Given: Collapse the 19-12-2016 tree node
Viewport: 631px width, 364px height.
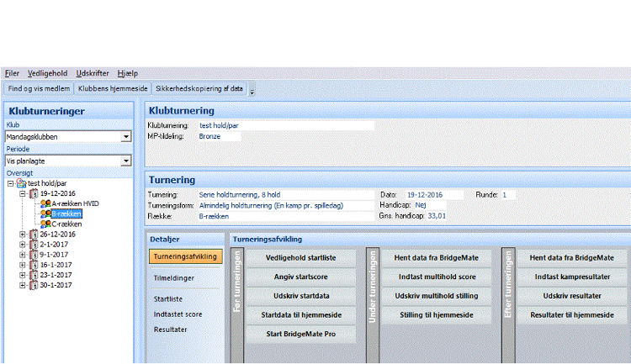Looking at the screenshot, I should 23,193.
